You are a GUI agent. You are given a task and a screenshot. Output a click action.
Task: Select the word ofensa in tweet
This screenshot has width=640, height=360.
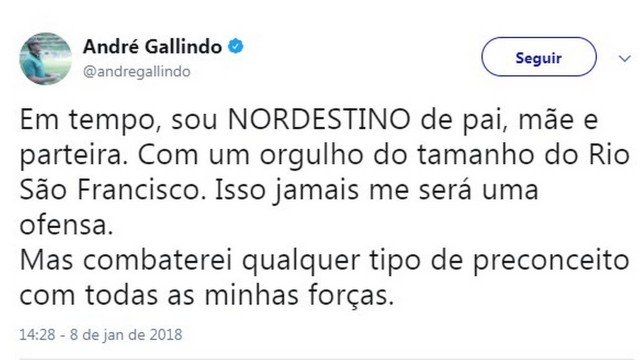click(x=66, y=225)
